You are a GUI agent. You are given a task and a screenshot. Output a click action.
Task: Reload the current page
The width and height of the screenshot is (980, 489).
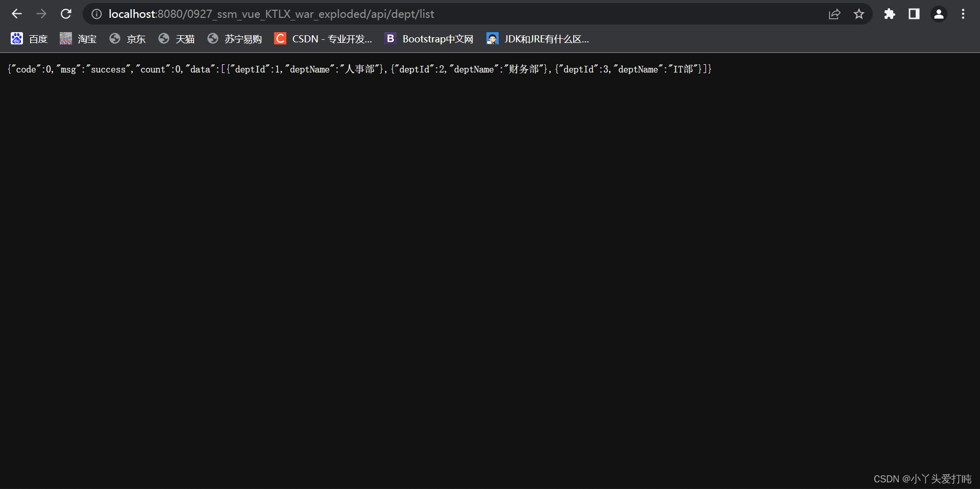coord(66,14)
